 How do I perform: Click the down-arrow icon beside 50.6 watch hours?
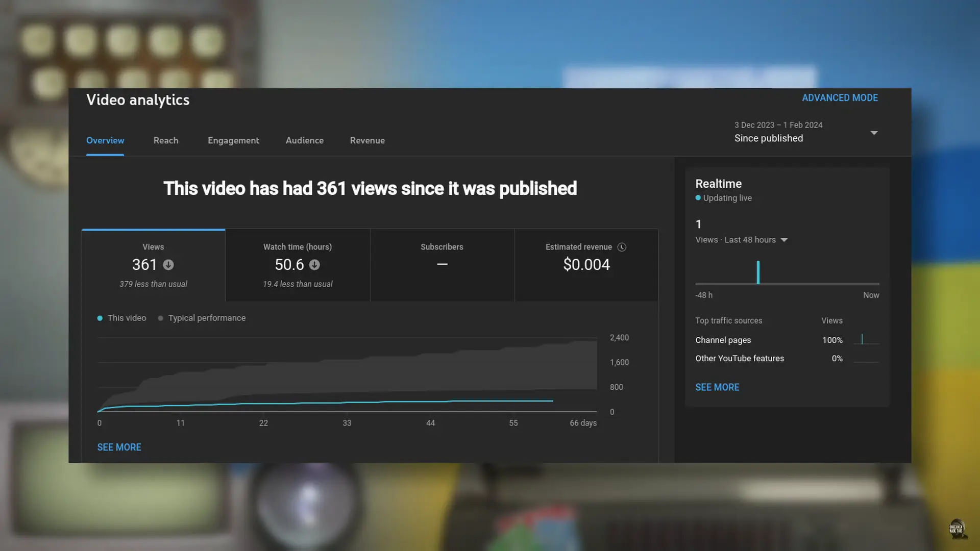tap(314, 265)
